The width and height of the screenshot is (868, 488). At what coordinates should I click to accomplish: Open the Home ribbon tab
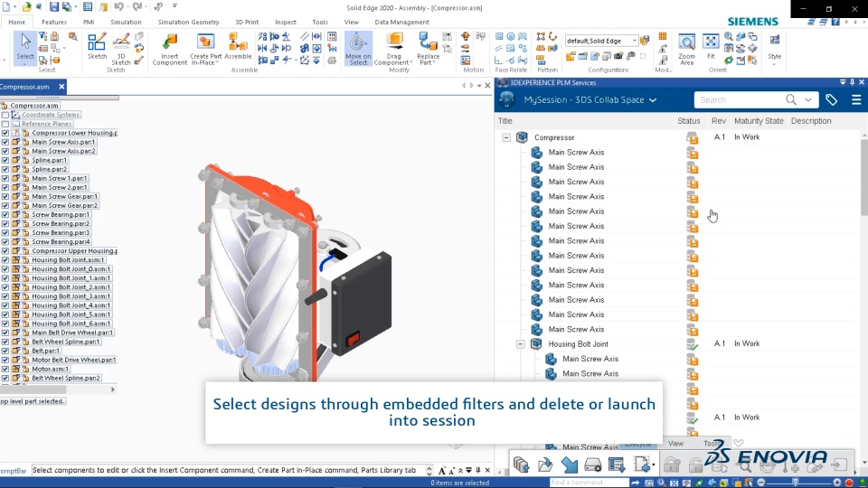tap(16, 22)
